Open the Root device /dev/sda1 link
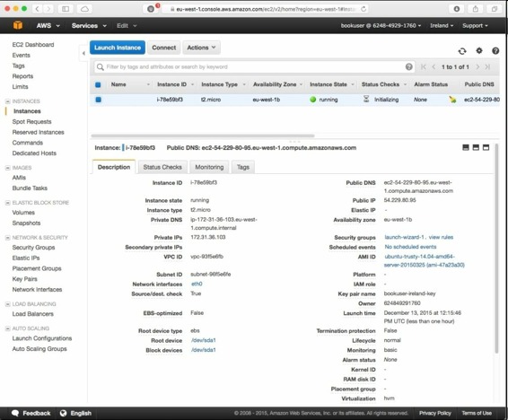Screen dimensions: 508x420 coord(203,340)
